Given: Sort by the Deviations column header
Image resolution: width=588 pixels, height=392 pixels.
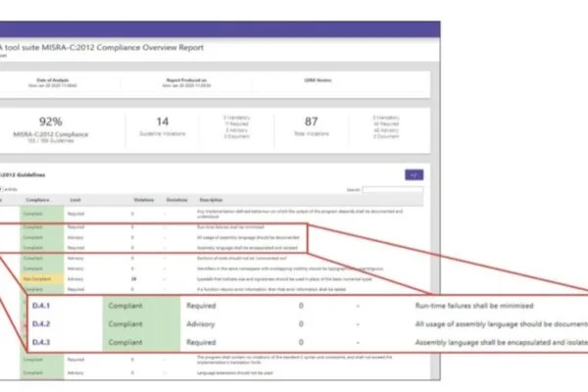Looking at the screenshot, I should pyautogui.click(x=175, y=200).
